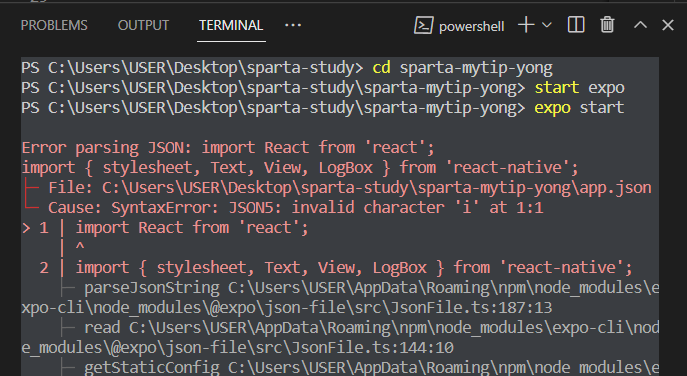Close the terminal panel
The height and width of the screenshot is (376, 687).
click(x=668, y=25)
